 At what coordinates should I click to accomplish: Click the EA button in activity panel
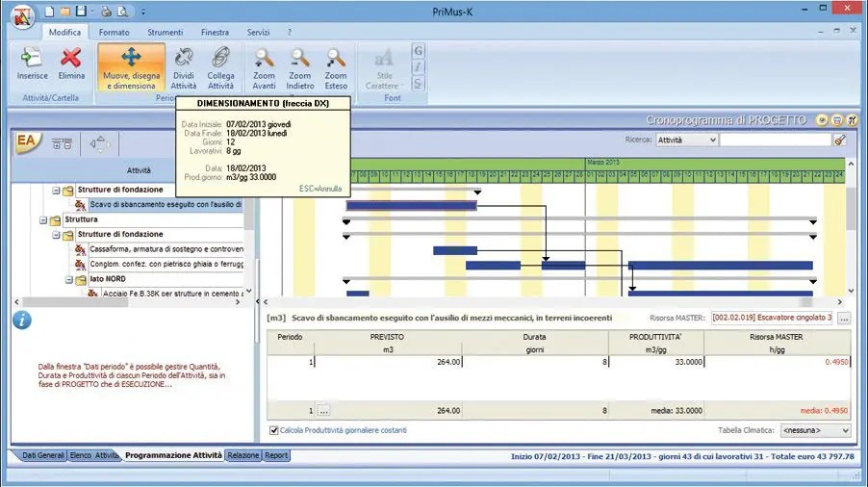(27, 142)
